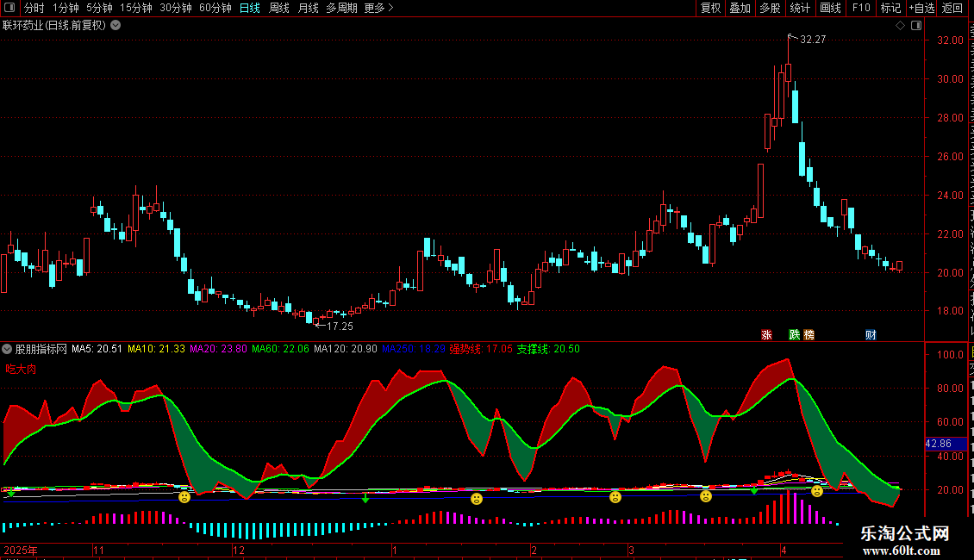
Task: Open the 联环药业 chart title dropdown
Action: click(x=116, y=26)
